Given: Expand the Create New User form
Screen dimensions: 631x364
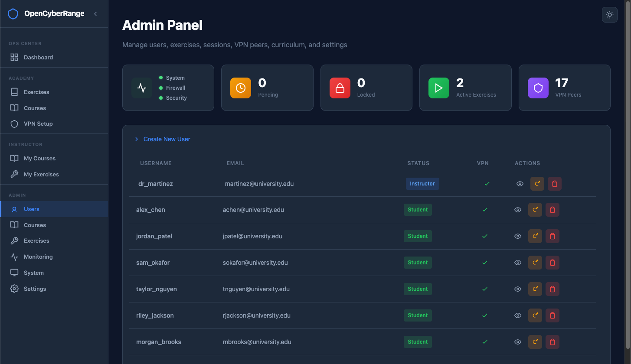Looking at the screenshot, I should click(x=167, y=139).
